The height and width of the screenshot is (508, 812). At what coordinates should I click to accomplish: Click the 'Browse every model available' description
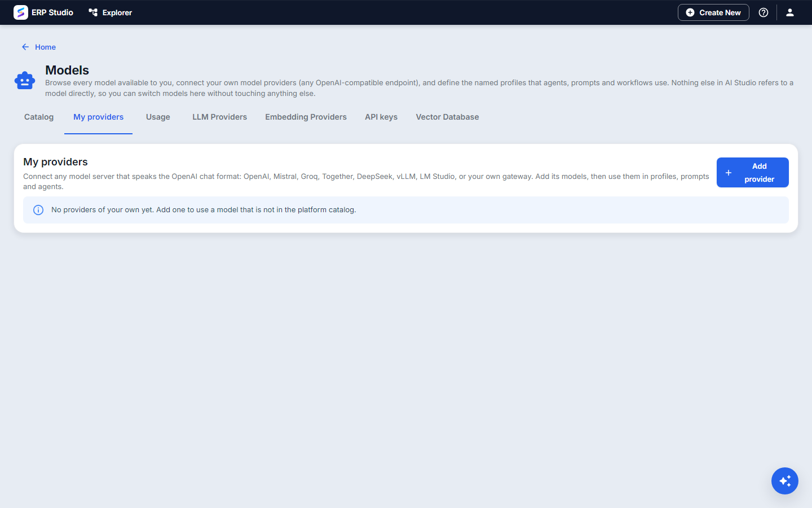(419, 88)
